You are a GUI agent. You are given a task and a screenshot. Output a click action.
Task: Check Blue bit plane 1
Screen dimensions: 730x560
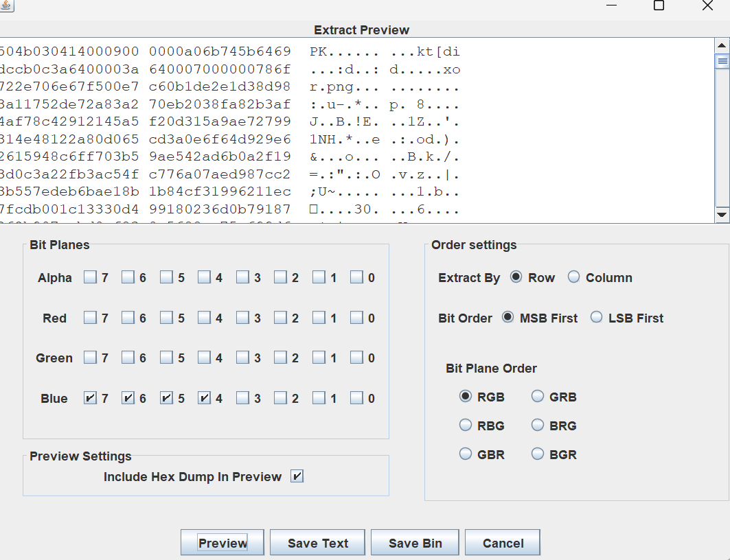coord(319,397)
